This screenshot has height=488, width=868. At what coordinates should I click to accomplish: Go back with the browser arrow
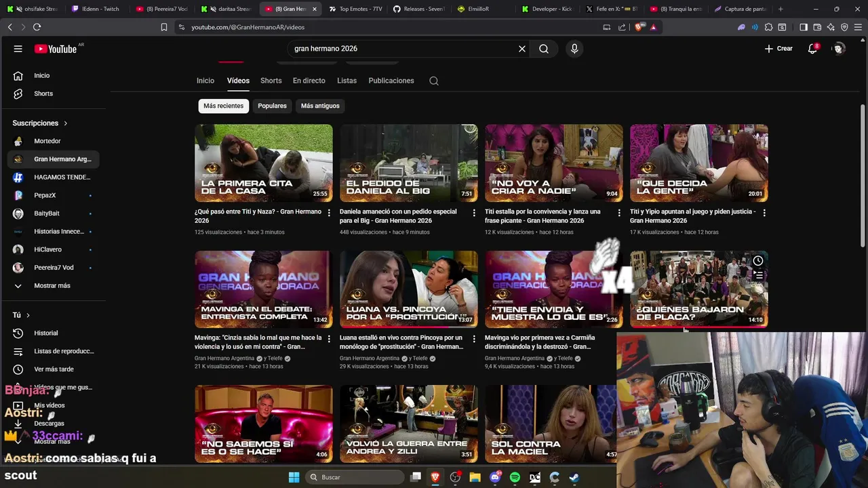[x=9, y=27]
